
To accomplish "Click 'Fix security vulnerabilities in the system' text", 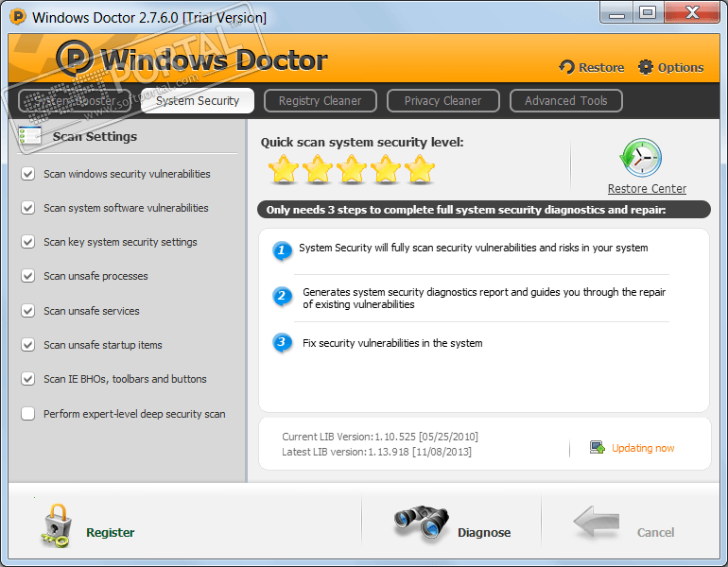I will tap(392, 343).
